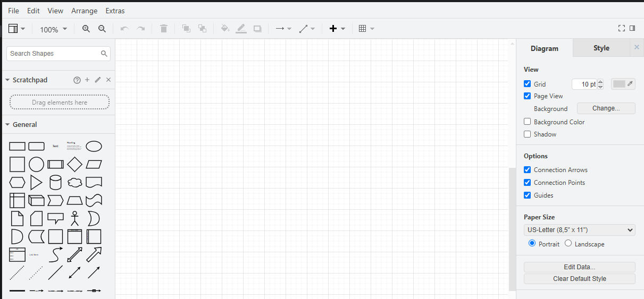Open the Paper Size US-Letter dropdown
The height and width of the screenshot is (299, 644).
579,230
